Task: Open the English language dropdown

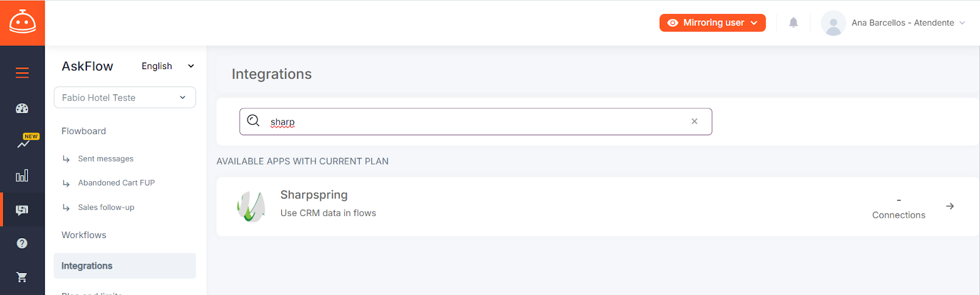Action: click(168, 66)
